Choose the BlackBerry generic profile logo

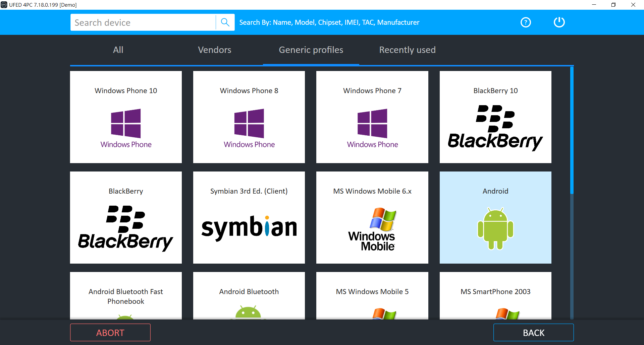coord(126,228)
